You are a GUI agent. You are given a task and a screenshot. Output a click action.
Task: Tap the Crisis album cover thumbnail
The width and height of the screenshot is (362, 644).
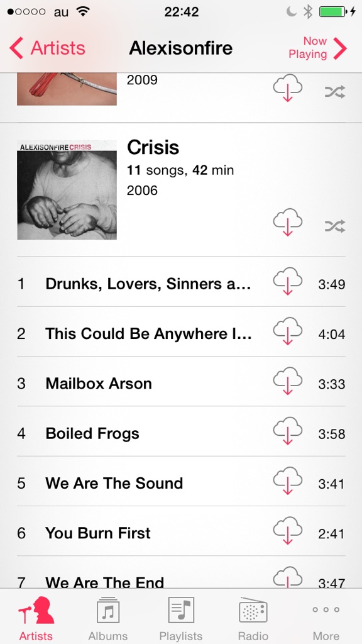tap(67, 190)
